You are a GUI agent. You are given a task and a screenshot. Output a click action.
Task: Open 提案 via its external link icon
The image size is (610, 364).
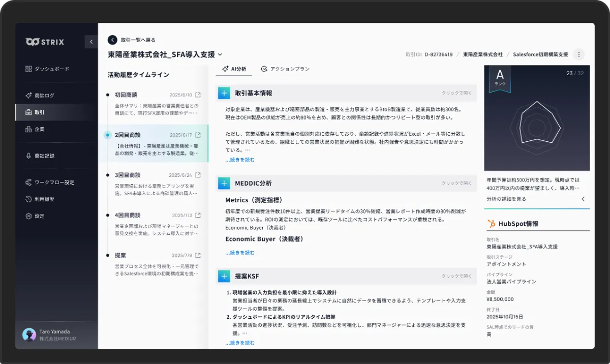click(x=198, y=255)
